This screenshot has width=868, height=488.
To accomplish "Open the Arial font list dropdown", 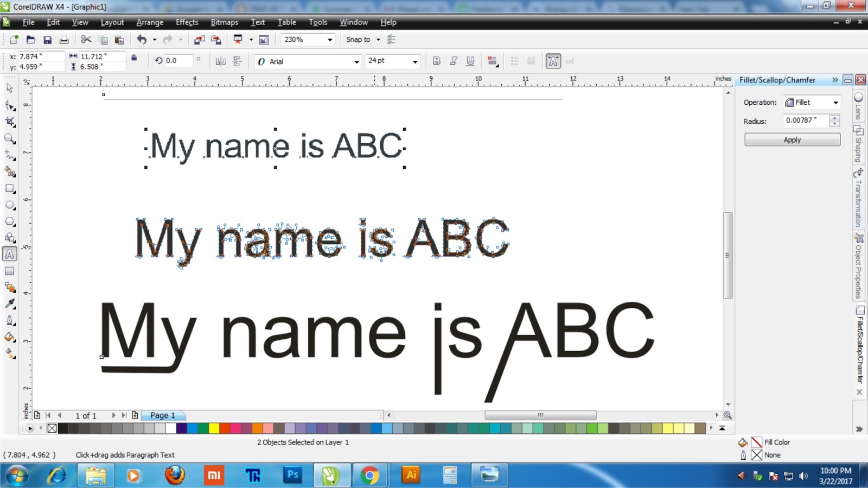I will coord(356,61).
